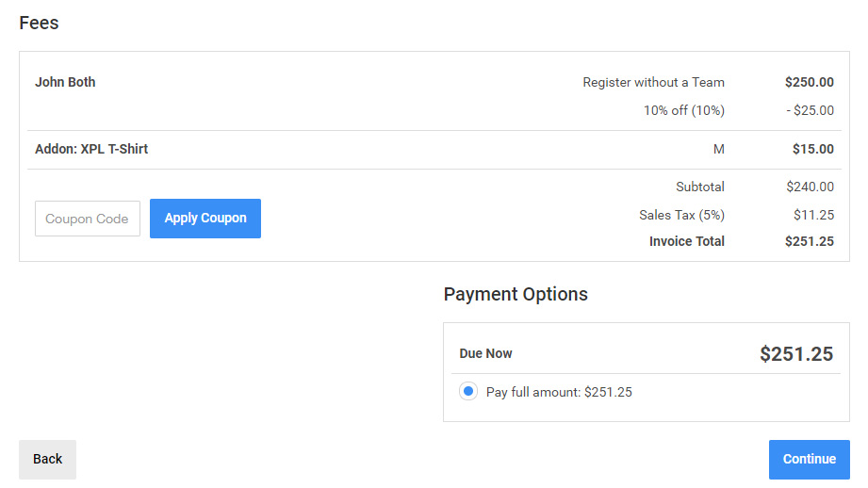868x488 pixels.
Task: Click the 'Pay full amount: $251.25' label
Action: [x=559, y=392]
